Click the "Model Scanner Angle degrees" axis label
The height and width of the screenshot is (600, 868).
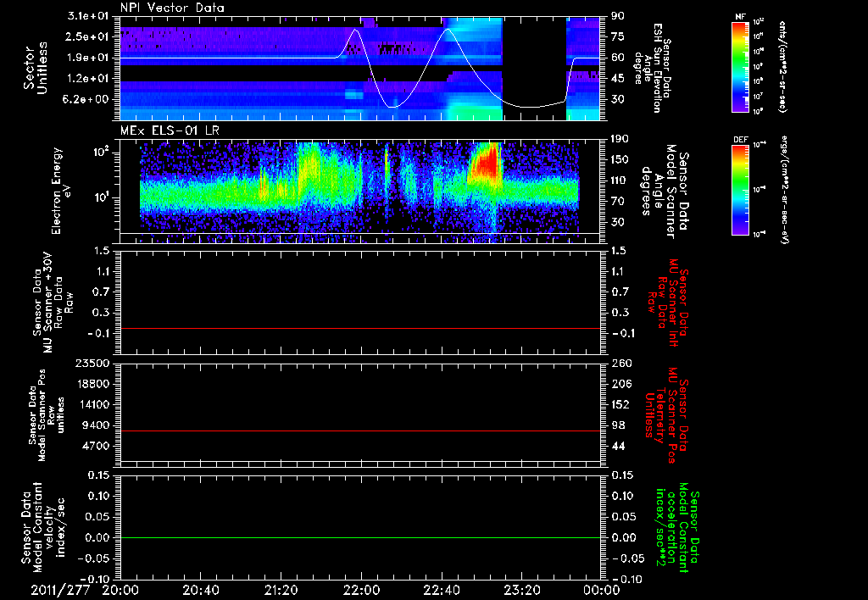coord(665,192)
